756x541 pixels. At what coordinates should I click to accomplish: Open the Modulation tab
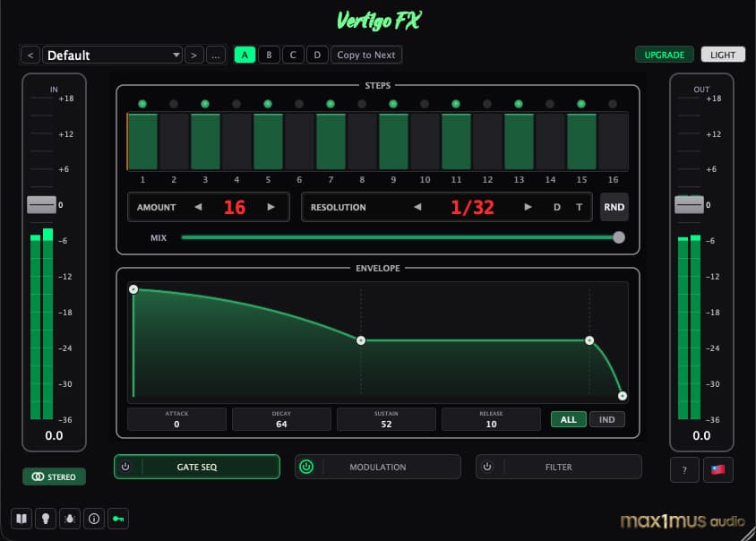[377, 467]
